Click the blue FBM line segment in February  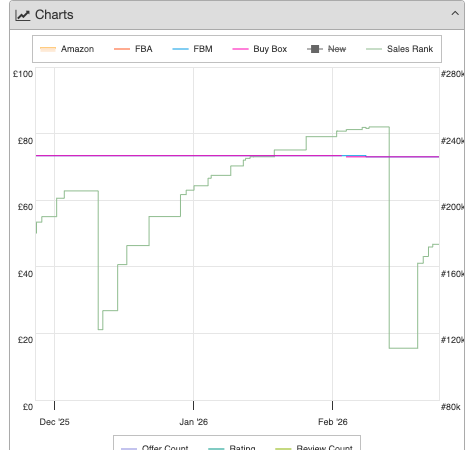coord(354,156)
